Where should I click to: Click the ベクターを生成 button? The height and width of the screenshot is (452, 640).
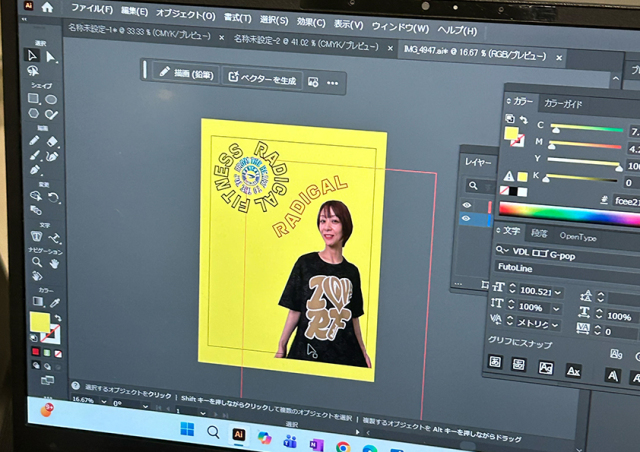coord(261,79)
